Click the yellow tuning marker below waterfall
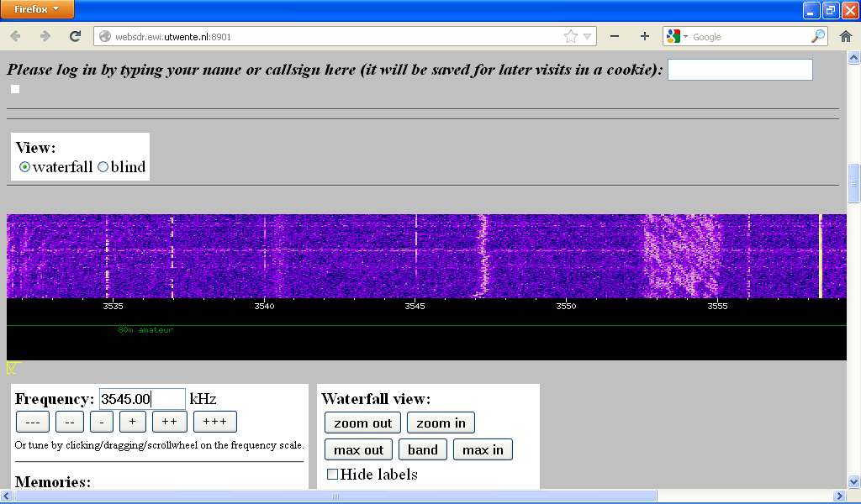The image size is (861, 504). pos(12,367)
